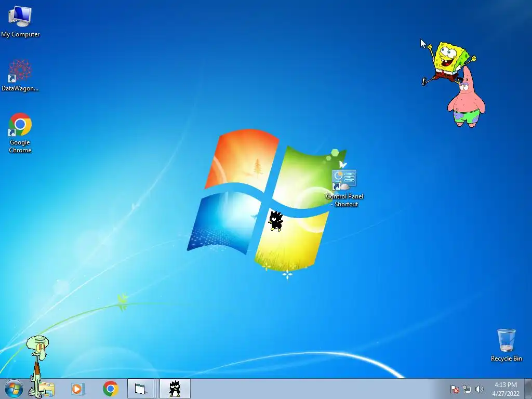Click the Squidward character above the taskbar

point(37,366)
